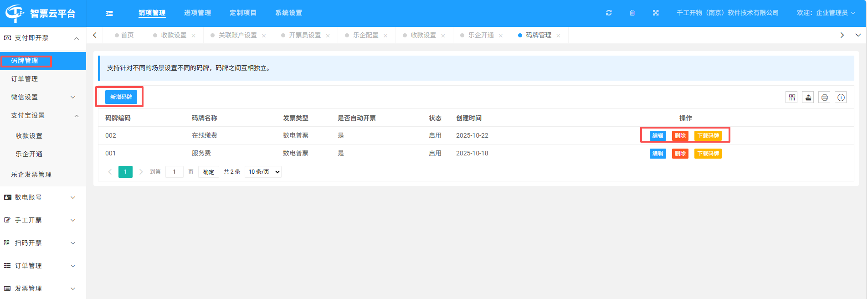
Task: Click 下载码牌 for code 001
Action: coord(708,154)
